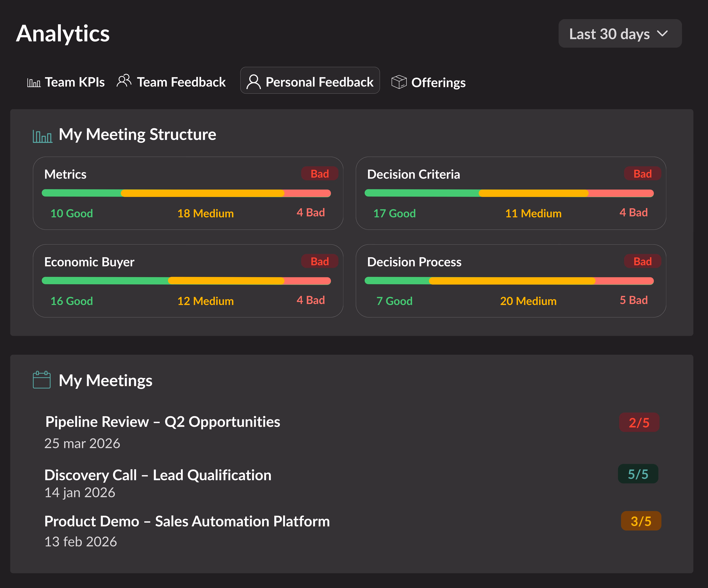708x588 pixels.
Task: Click the My Meetings calendar icon
Action: [x=42, y=380]
